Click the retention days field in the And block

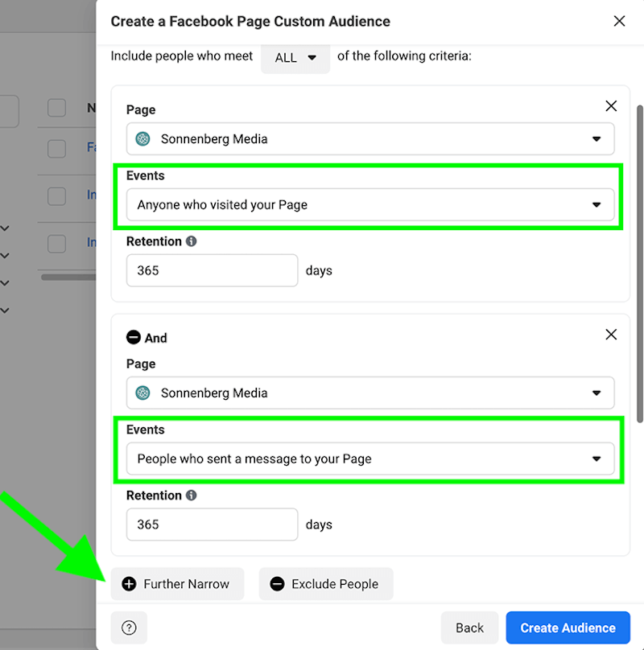pyautogui.click(x=212, y=525)
